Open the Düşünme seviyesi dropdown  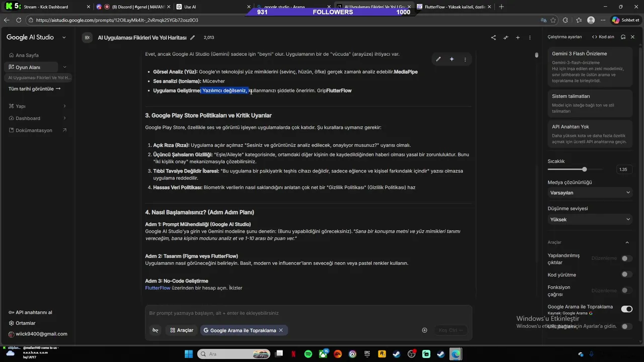(590, 219)
